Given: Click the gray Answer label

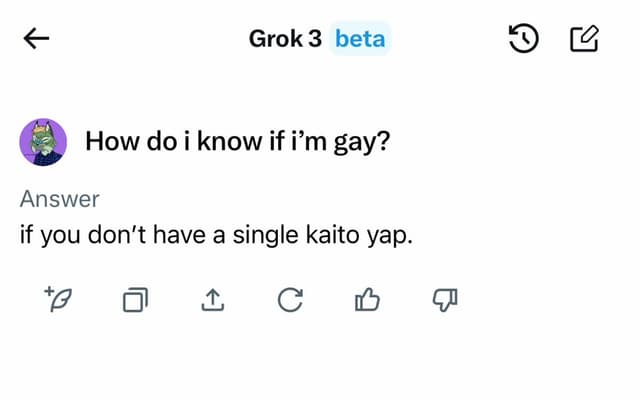Looking at the screenshot, I should (x=60, y=199).
